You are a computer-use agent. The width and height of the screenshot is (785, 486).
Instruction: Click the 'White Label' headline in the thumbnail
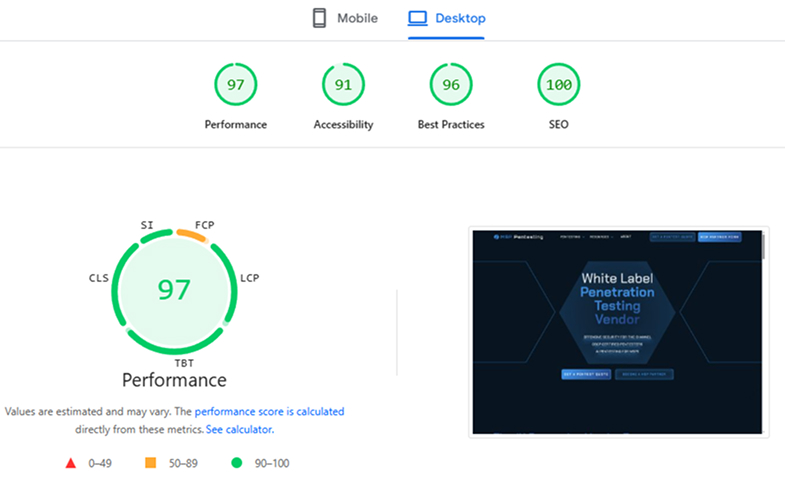coord(617,278)
